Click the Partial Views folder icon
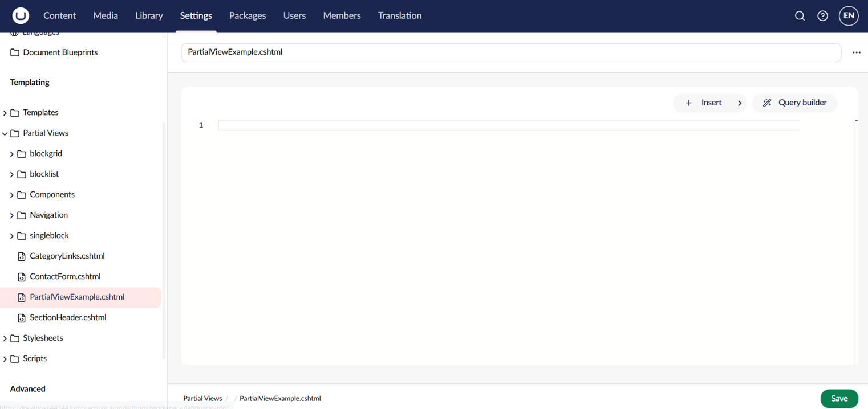The width and height of the screenshot is (868, 409). click(15, 133)
